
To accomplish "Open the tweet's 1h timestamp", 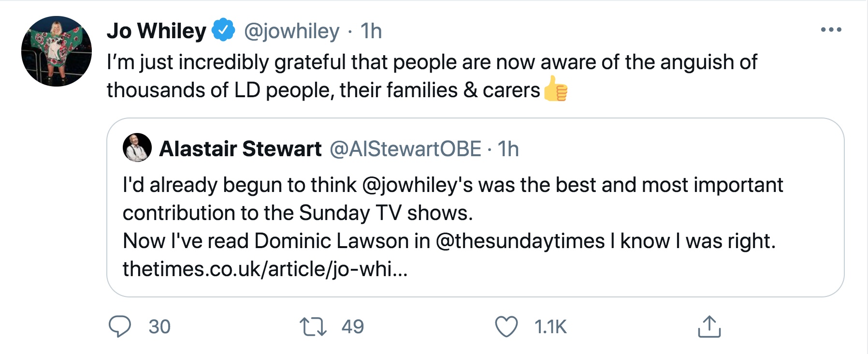I will point(371,31).
